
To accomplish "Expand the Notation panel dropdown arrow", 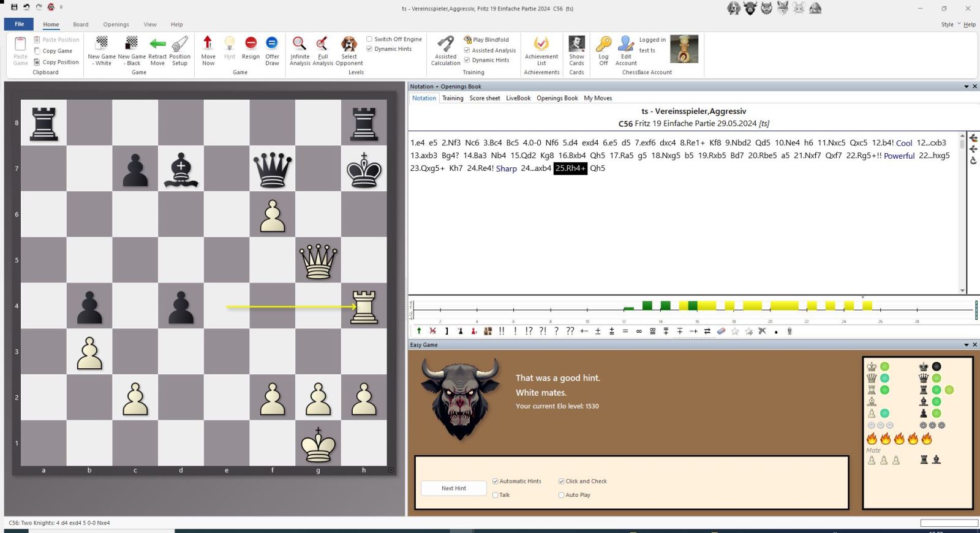I will 967,86.
